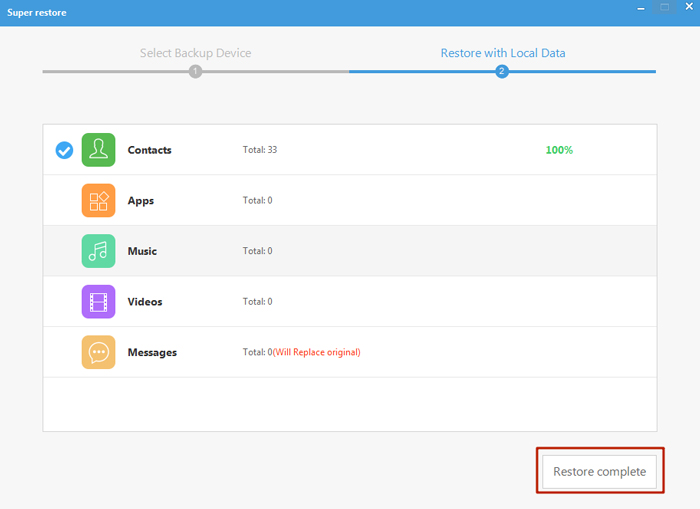Click 'Total: 0' in Videos row
This screenshot has width=700, height=509.
(x=257, y=302)
